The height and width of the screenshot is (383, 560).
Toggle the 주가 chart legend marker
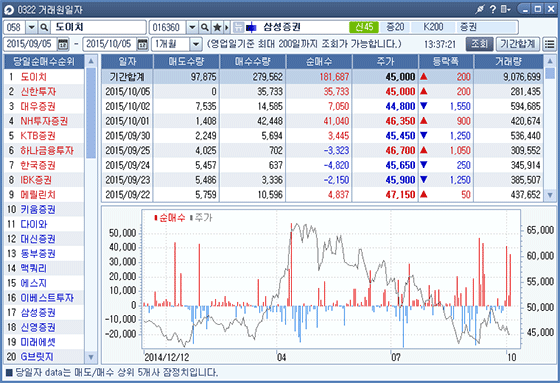pos(191,218)
